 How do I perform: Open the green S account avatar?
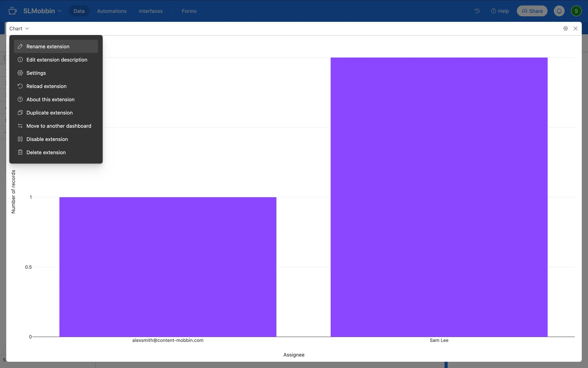coord(576,11)
